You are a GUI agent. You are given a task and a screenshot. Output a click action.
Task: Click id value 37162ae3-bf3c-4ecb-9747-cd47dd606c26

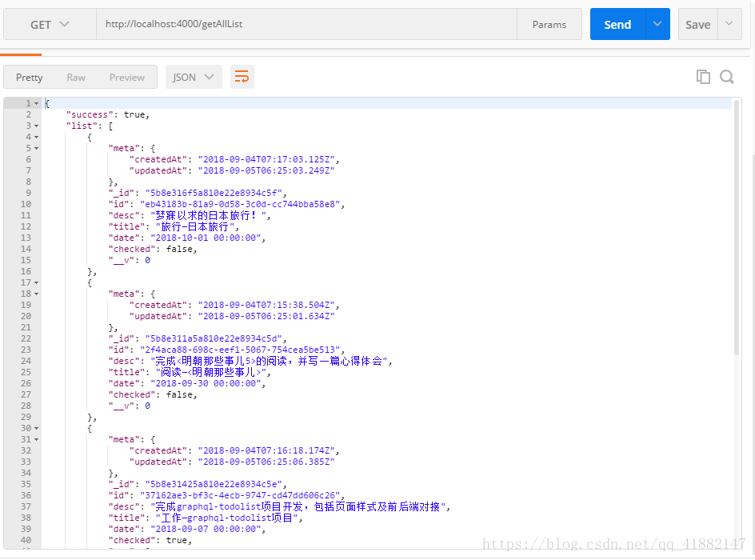tap(240, 495)
